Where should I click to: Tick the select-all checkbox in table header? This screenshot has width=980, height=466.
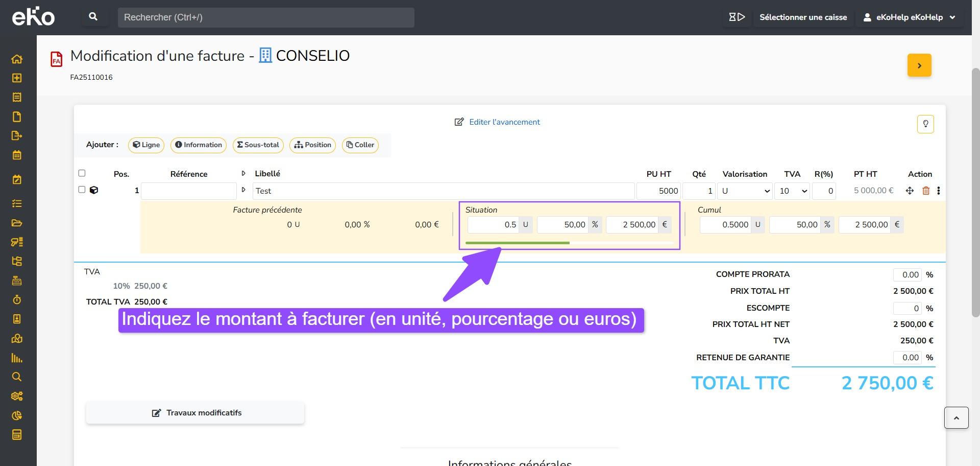82,173
